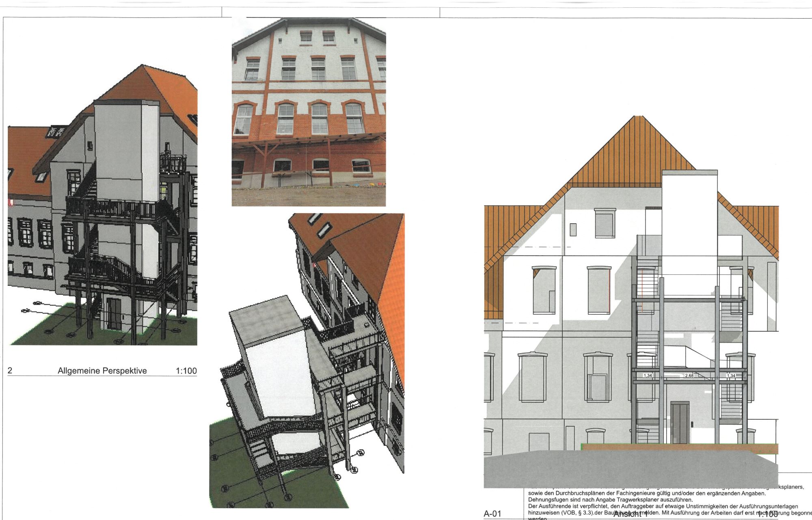Image resolution: width=812 pixels, height=520 pixels.
Task: Click the Allgemeine Perspektive title label
Action: [x=102, y=371]
